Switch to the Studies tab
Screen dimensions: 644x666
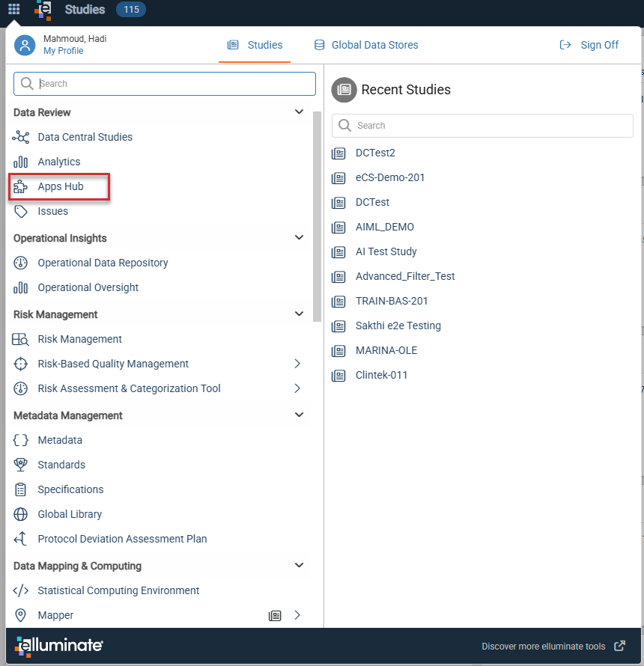[x=255, y=45]
